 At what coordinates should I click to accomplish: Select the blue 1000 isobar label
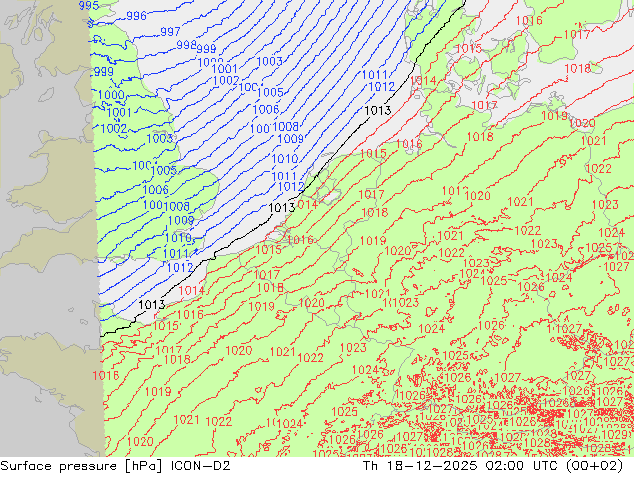tap(111, 95)
